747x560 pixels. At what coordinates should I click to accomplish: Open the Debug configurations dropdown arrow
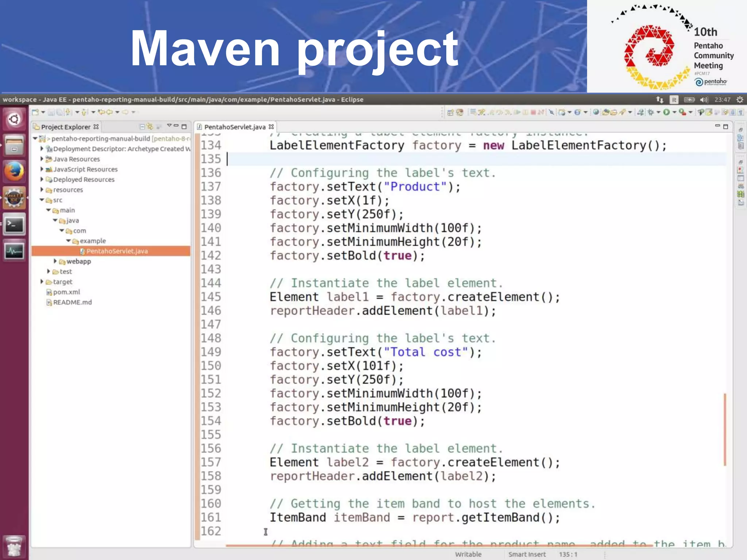pyautogui.click(x=658, y=112)
